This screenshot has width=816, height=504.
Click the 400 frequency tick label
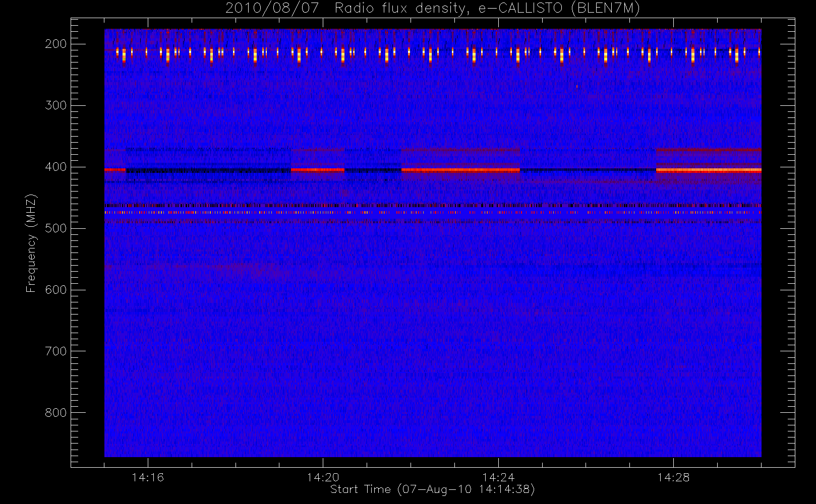[x=55, y=167]
